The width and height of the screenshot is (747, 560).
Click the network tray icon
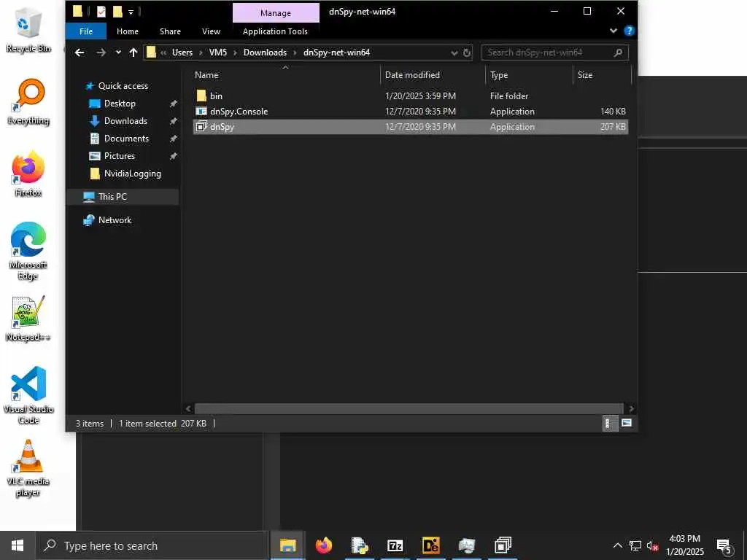point(635,545)
